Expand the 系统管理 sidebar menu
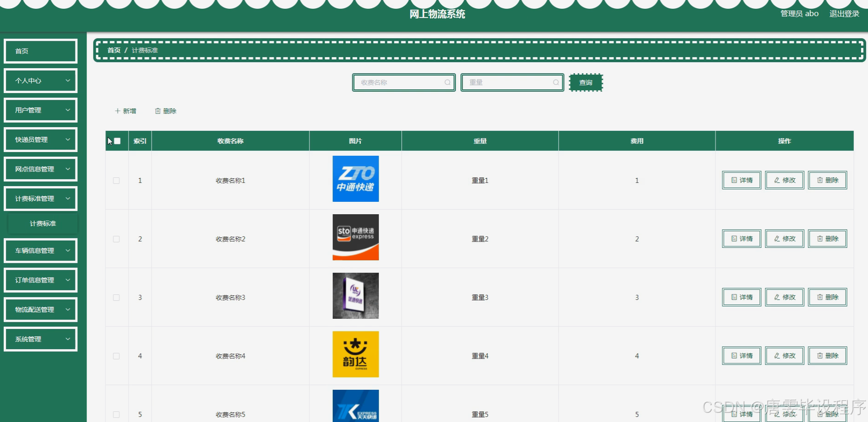Screen dimensions: 868x422 [x=41, y=339]
